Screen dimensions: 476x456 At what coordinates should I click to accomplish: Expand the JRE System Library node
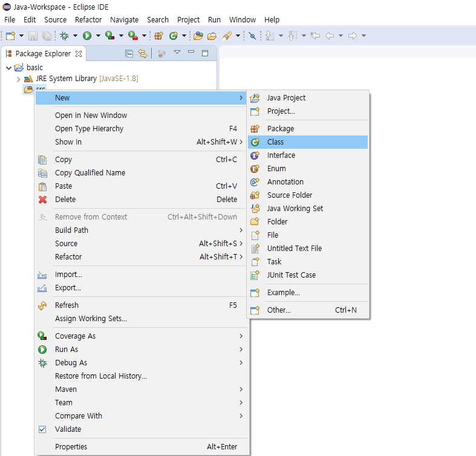[19, 80]
